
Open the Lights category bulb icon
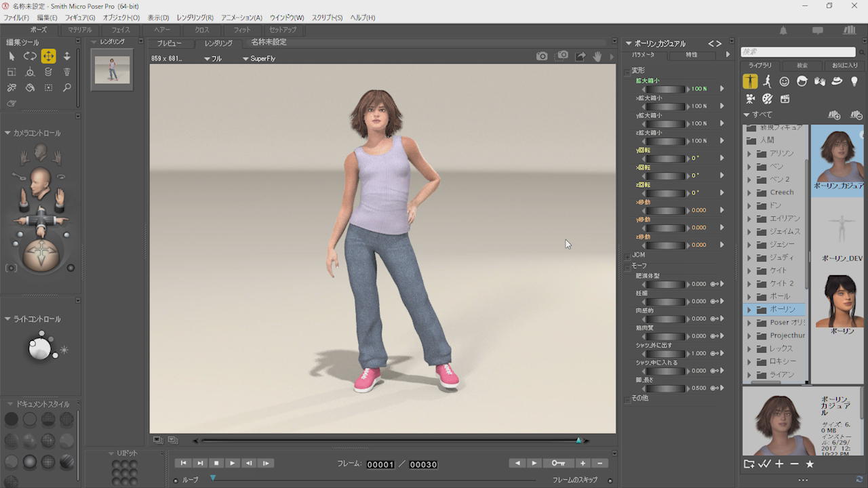pyautogui.click(x=854, y=81)
